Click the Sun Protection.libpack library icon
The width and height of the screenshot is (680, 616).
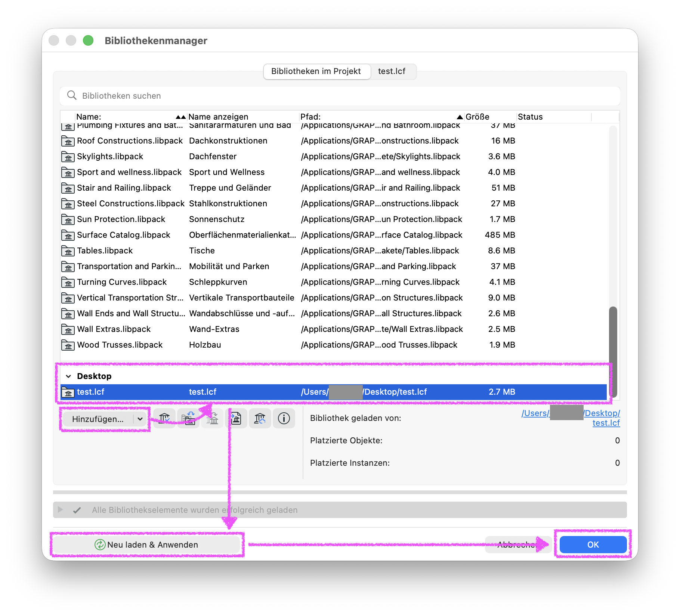pos(68,219)
